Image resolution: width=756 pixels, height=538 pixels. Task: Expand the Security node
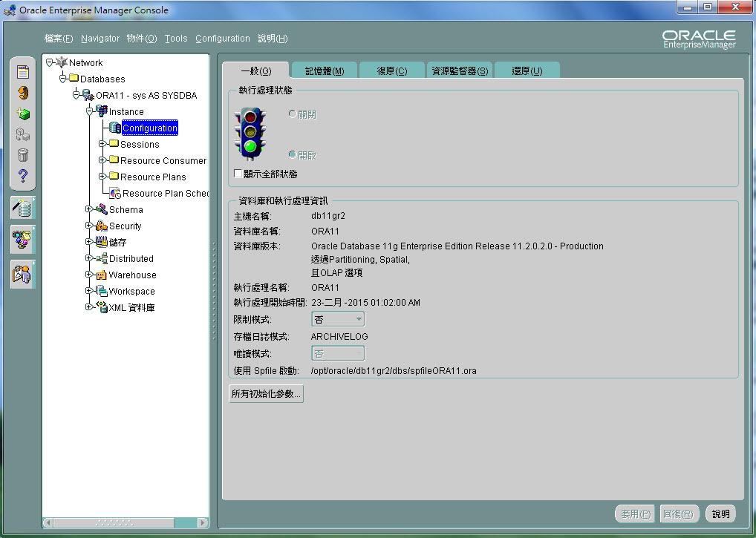(88, 226)
